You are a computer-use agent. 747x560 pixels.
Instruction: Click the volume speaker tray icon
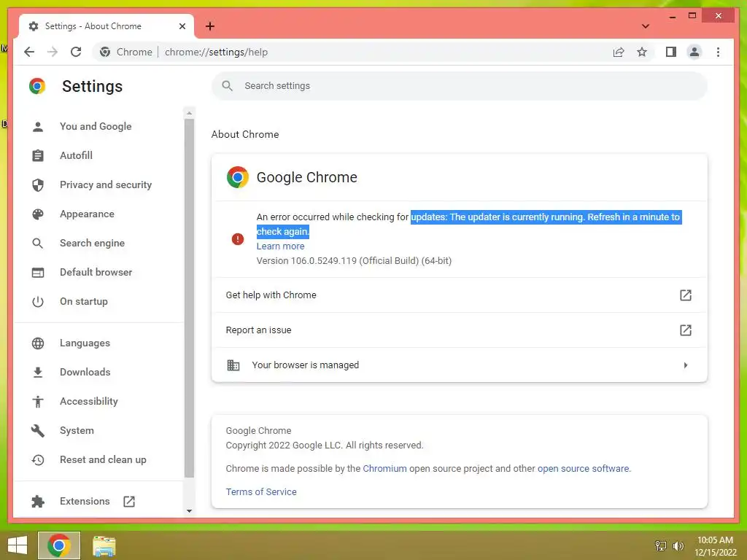pyautogui.click(x=678, y=545)
